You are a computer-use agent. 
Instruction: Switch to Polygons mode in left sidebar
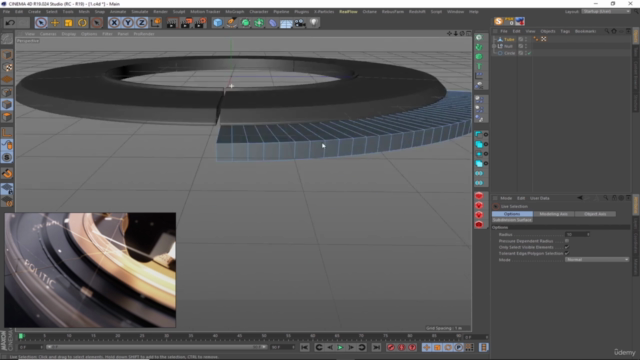(x=7, y=117)
